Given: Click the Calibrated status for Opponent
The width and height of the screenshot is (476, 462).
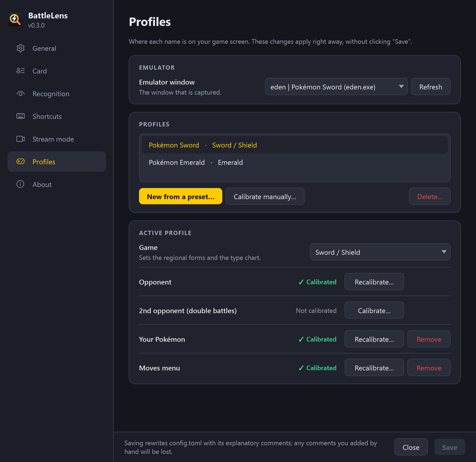Looking at the screenshot, I should [318, 282].
